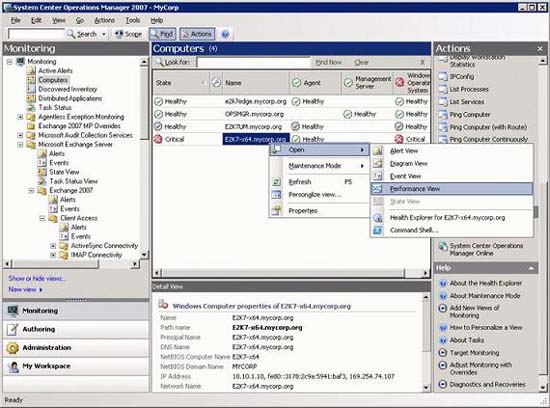Open the File menu
550x408 pixels.
(15, 20)
